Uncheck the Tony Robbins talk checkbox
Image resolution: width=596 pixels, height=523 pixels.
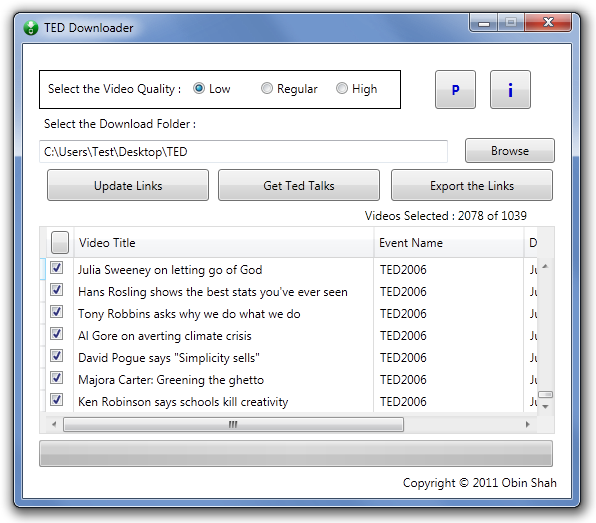57,312
